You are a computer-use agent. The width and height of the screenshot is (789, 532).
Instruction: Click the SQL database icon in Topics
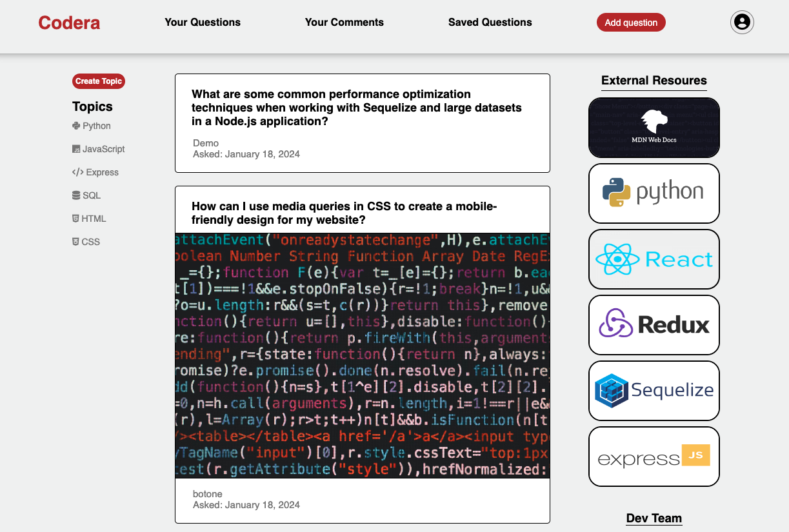click(x=76, y=195)
